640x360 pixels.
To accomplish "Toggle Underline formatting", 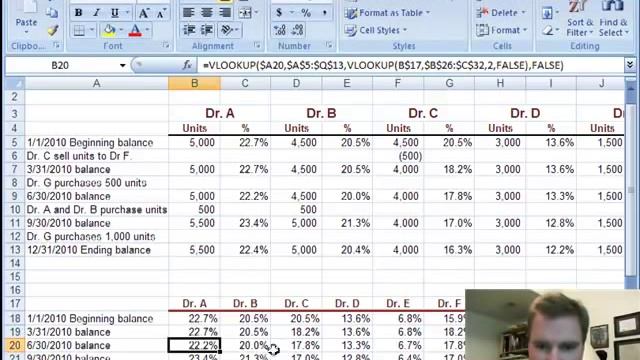I will click(x=115, y=13).
